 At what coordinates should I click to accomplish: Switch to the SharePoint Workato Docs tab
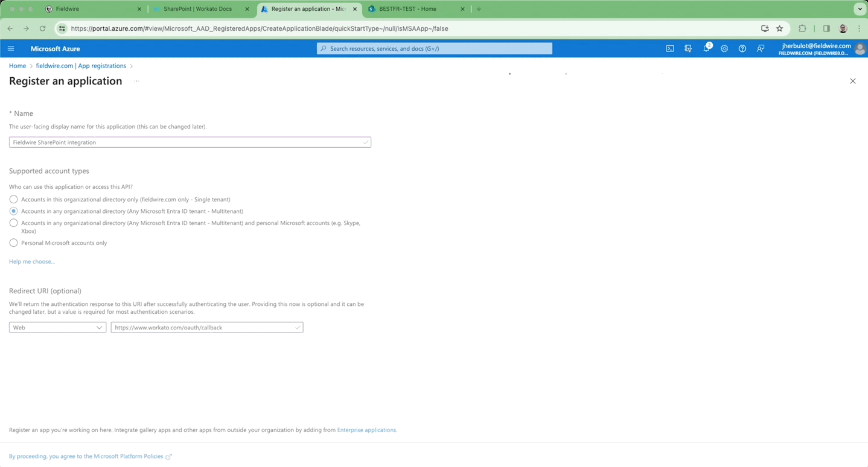tap(199, 8)
